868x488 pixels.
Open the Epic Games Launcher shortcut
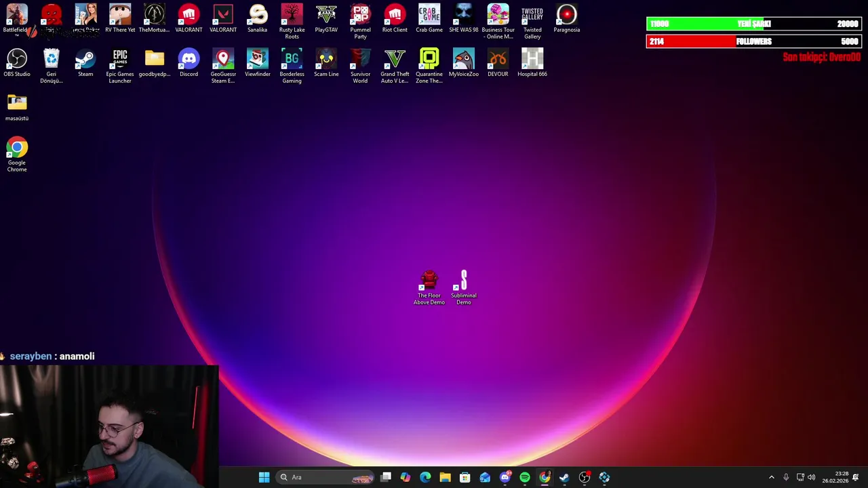[120, 66]
